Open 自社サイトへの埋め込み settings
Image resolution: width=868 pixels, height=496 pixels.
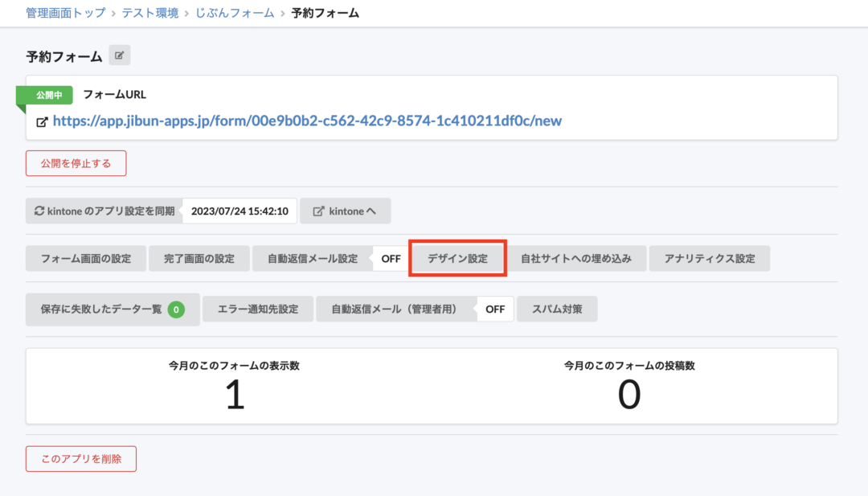tap(576, 258)
